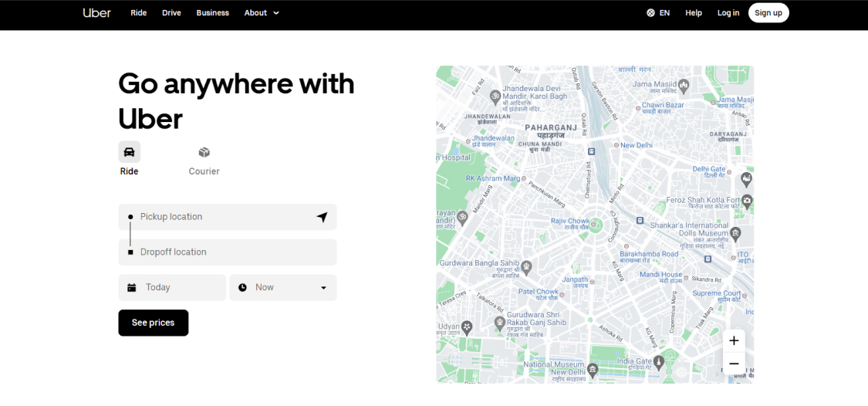The width and height of the screenshot is (868, 406).
Task: Click Gurudwara Rakab Ganj Sahib pin
Action: pyautogui.click(x=500, y=323)
